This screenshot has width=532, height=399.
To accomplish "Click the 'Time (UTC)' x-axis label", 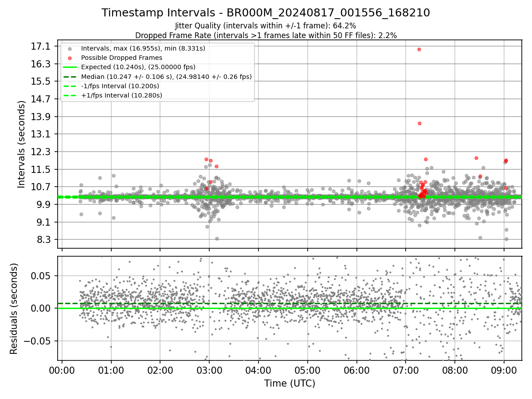I will coord(289,383).
